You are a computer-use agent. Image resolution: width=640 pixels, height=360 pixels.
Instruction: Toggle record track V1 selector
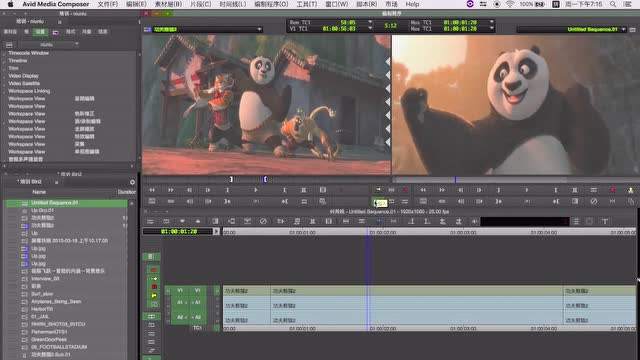198,291
